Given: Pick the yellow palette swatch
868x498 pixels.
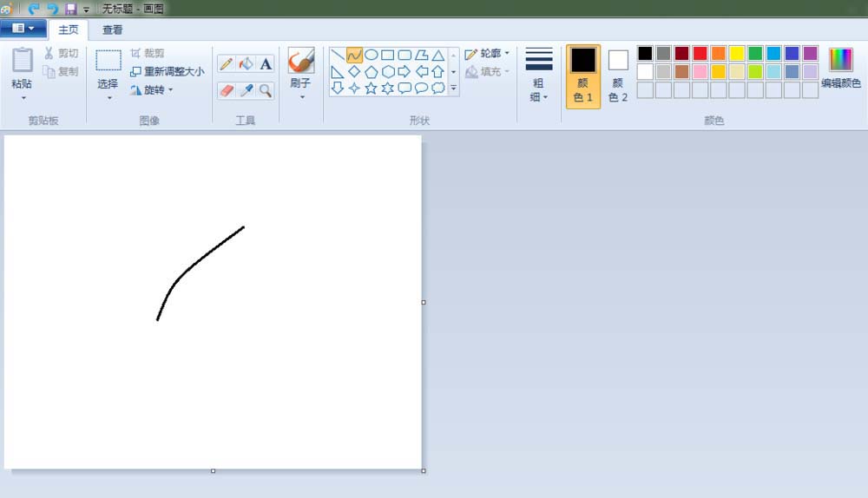Looking at the screenshot, I should [x=737, y=53].
